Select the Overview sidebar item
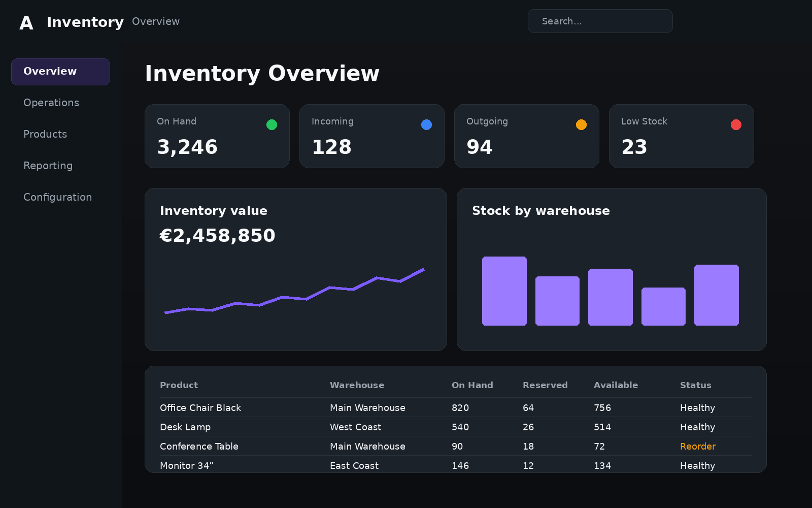 point(60,72)
